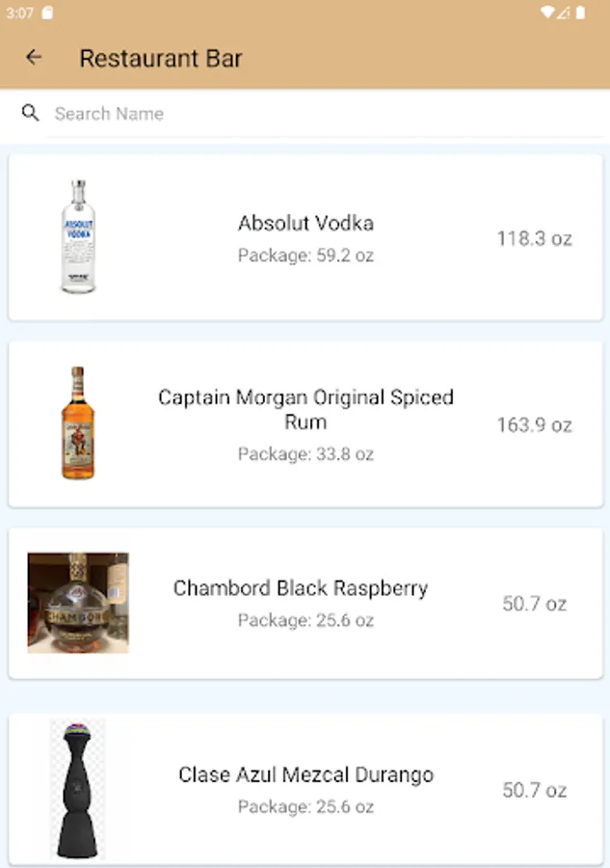Tap the Clase Azul Mezcal bottle image
Viewport: 610px width, 868px height.
(x=77, y=788)
